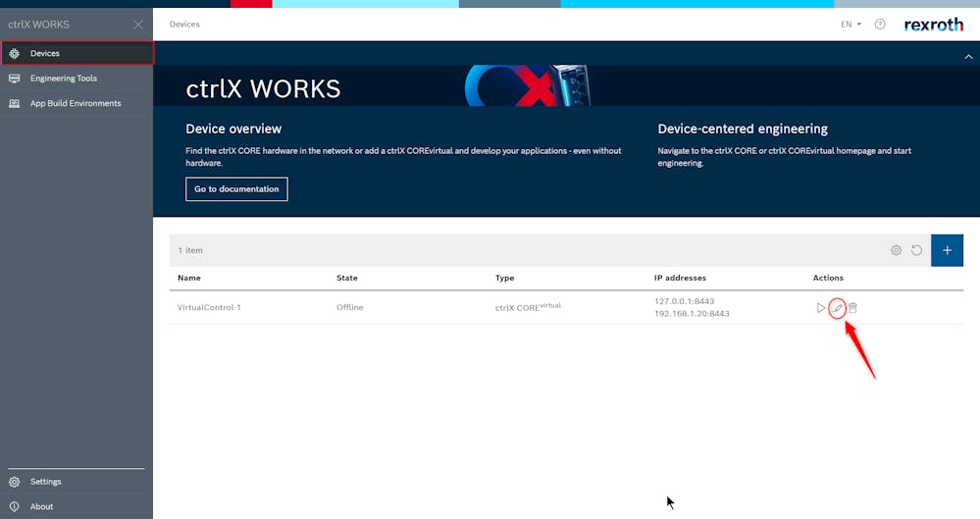Click the Engineering Tools icon
Image resolution: width=980 pixels, height=519 pixels.
coord(15,78)
